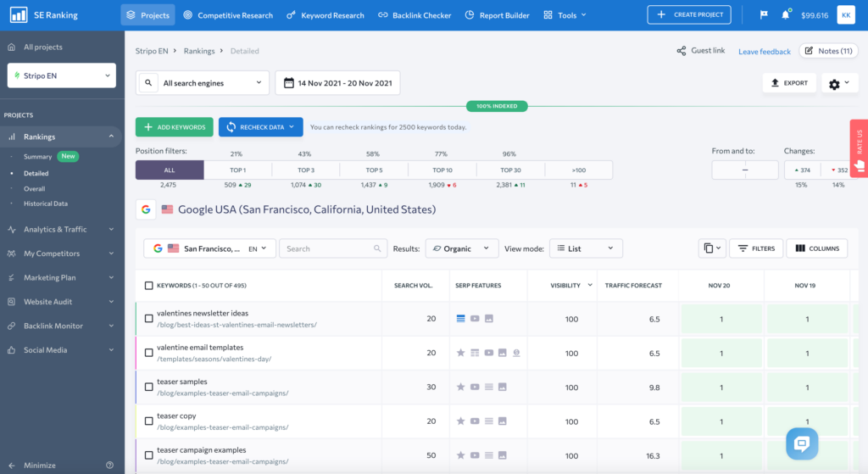This screenshot has width=868, height=474.
Task: Check the teaser samples row
Action: (149, 387)
